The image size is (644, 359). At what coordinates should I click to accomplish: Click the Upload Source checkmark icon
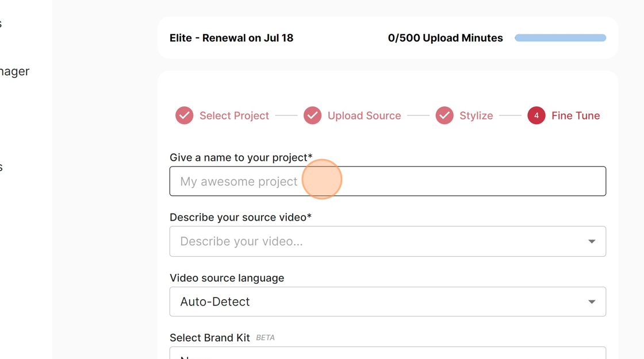[x=312, y=115]
